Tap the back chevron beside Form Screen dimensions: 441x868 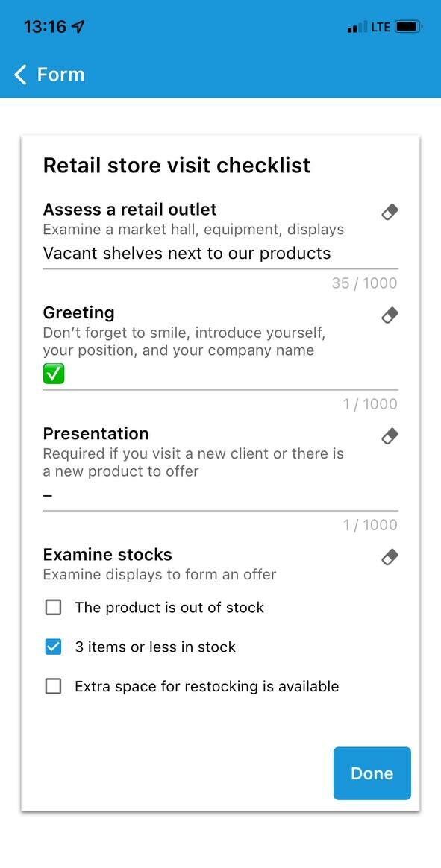pyautogui.click(x=20, y=74)
